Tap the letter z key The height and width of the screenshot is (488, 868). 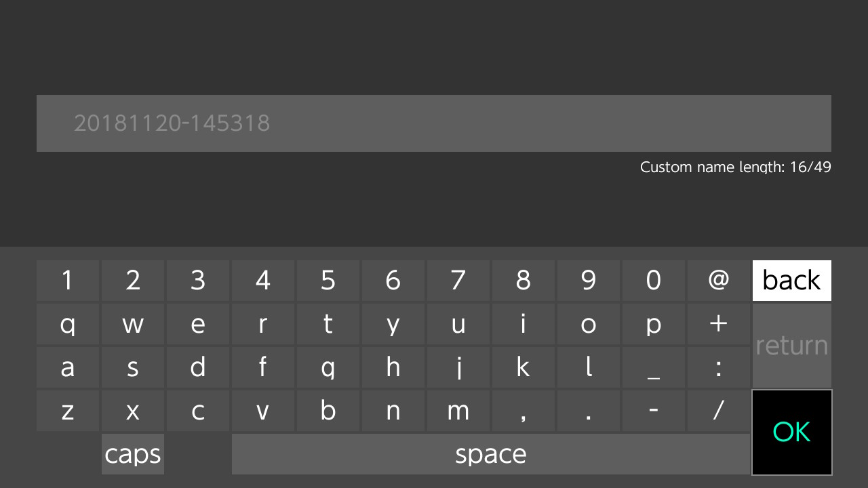68,411
